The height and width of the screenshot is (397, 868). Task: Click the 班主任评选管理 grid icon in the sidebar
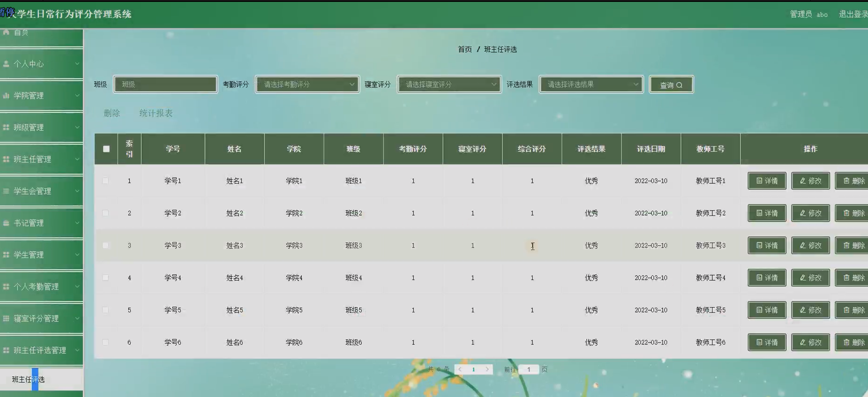pos(6,350)
